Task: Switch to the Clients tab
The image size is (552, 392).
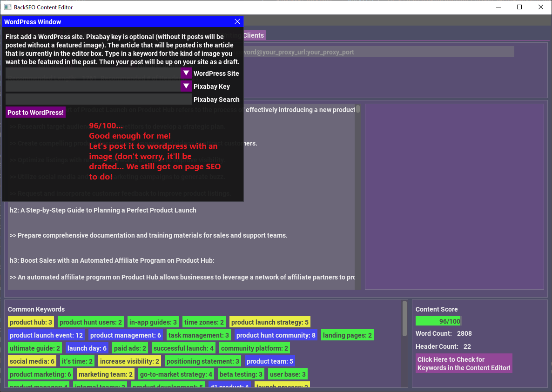Action: tap(254, 35)
